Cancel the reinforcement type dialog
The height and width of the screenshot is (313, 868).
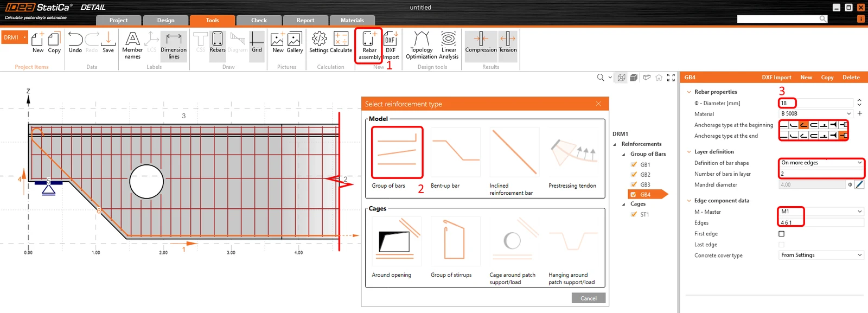589,298
